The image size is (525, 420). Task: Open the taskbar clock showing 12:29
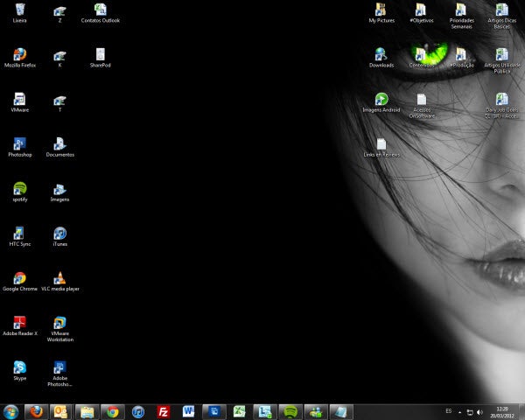pyautogui.click(x=502, y=411)
